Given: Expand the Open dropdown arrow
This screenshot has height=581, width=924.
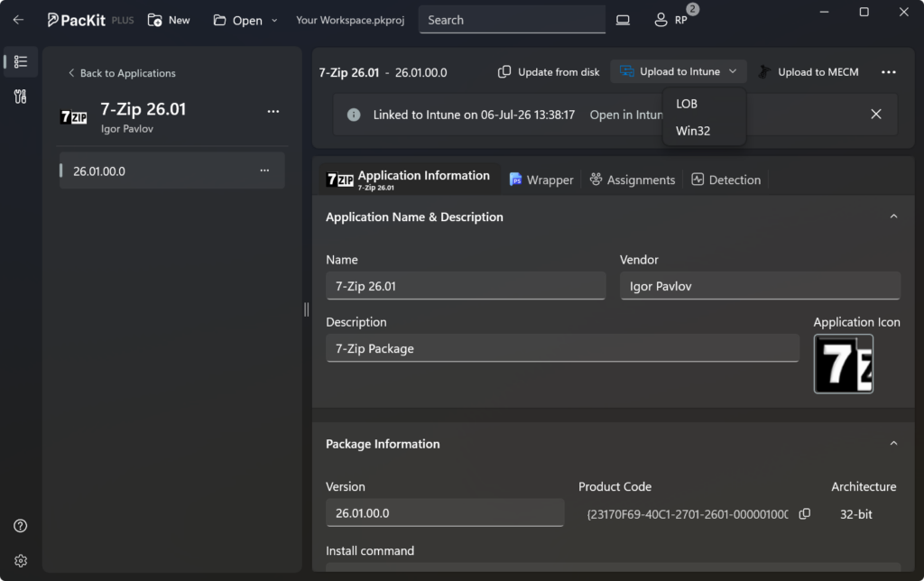Looking at the screenshot, I should [x=274, y=20].
